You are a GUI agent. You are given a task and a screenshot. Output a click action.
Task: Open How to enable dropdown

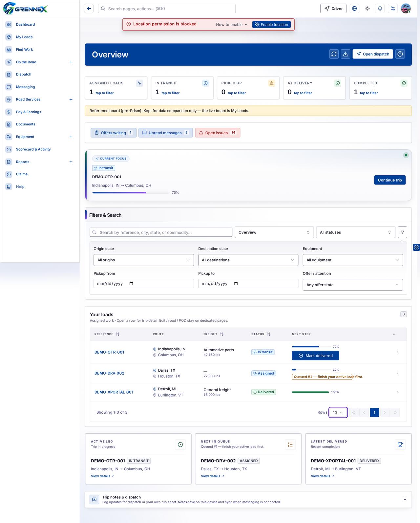click(x=232, y=25)
